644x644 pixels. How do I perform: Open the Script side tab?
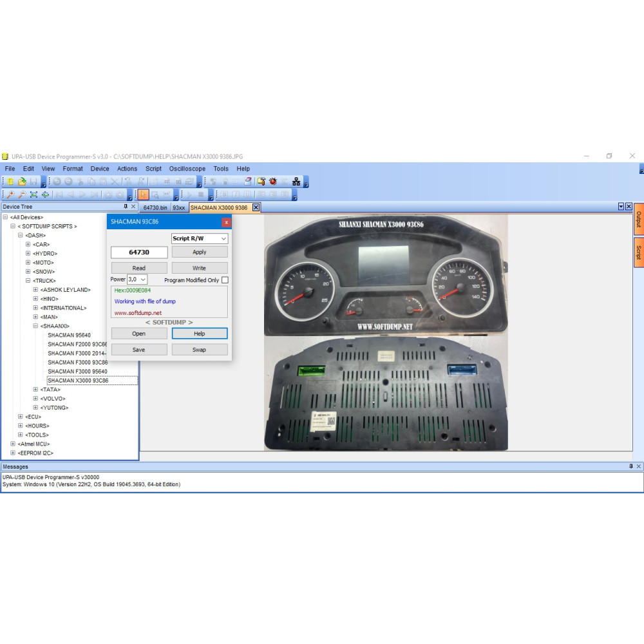[x=639, y=252]
